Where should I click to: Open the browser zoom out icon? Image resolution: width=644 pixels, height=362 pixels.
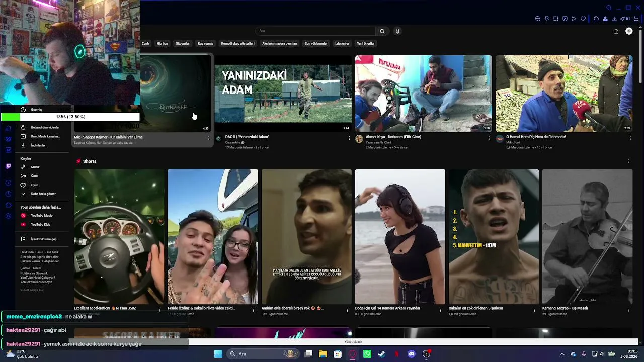[537, 19]
